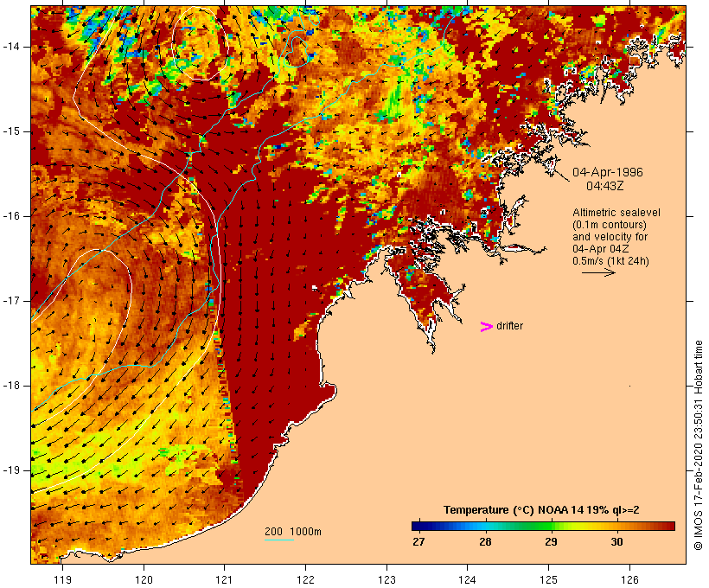The image size is (709, 588).
Task: Click the longitude axis label '121'
Action: [224, 579]
